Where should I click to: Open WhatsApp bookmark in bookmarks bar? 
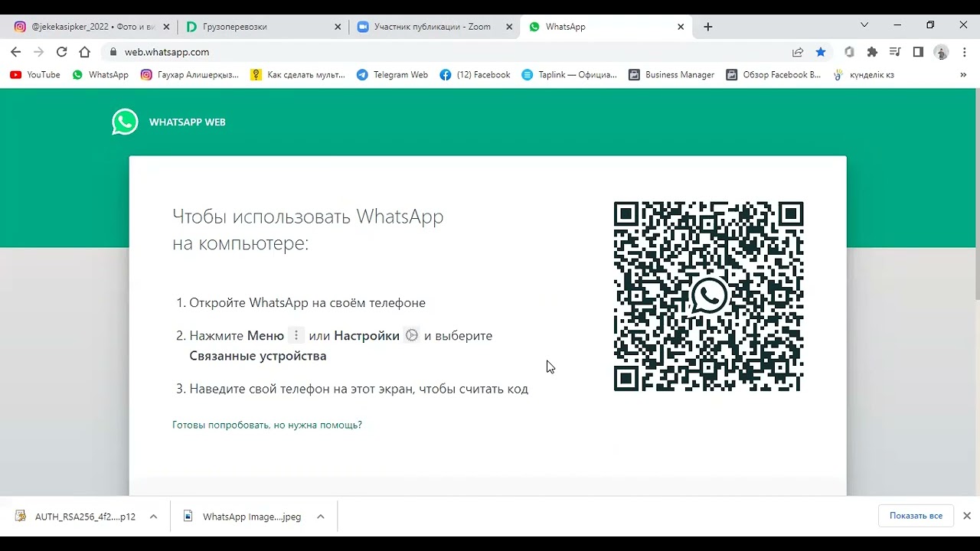point(100,75)
